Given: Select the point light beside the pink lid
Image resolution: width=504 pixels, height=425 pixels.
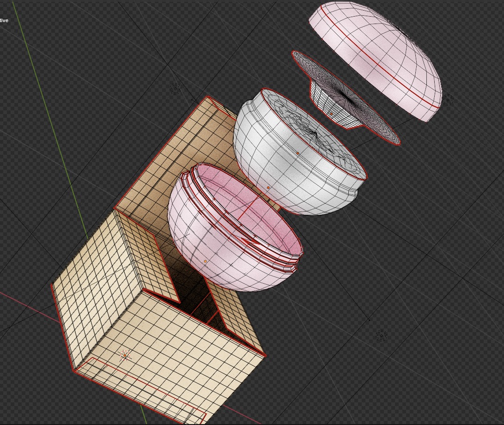Looking at the screenshot, I should pos(448,99).
